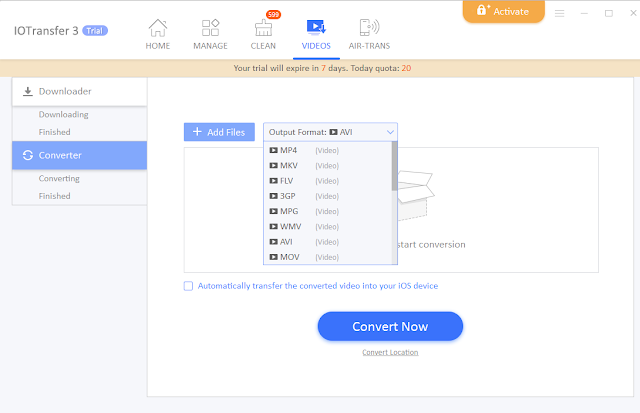
Task: Click the empty box illustration
Action: pyautogui.click(x=414, y=195)
